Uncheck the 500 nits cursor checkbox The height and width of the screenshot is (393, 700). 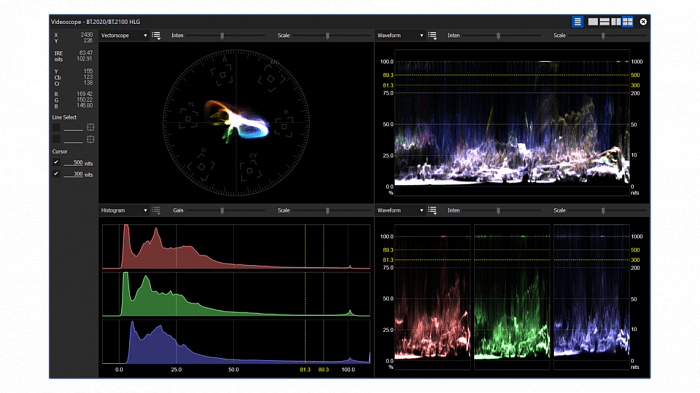pos(56,163)
